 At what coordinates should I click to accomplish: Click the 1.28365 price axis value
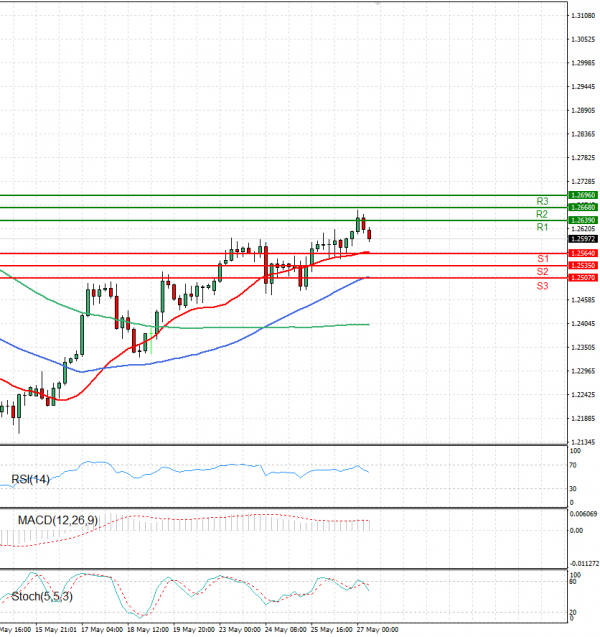583,134
